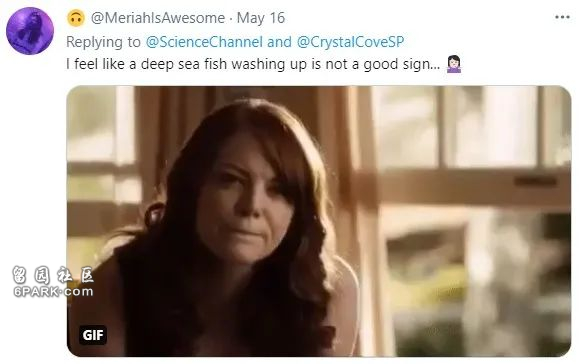The image size is (582, 364).
Task: Open the @MeriahIsAwesome profile handle
Action: pos(158,18)
